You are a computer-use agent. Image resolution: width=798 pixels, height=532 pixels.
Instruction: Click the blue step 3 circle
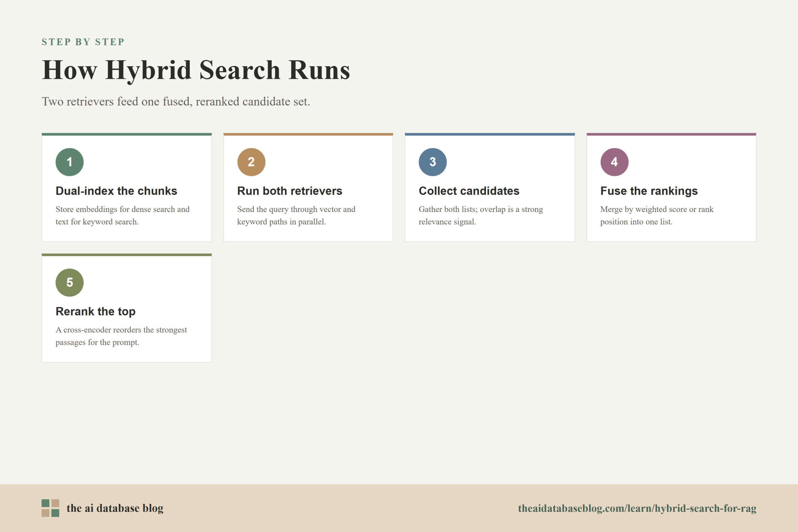point(433,162)
